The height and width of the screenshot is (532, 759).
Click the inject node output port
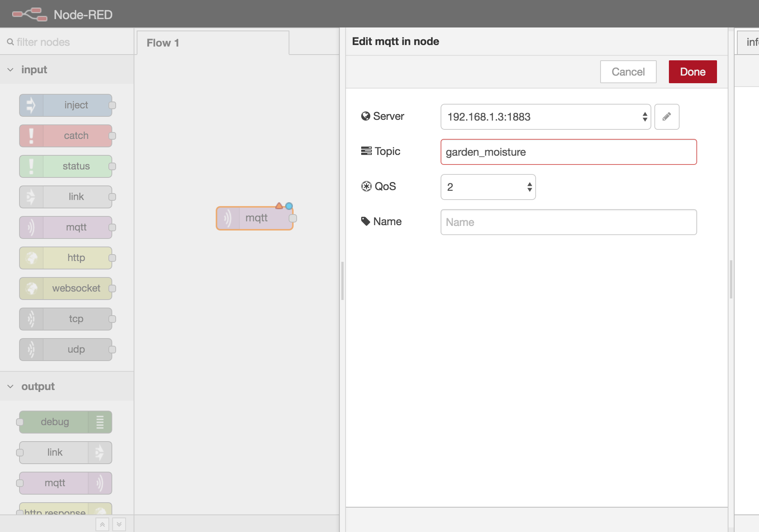(x=112, y=105)
